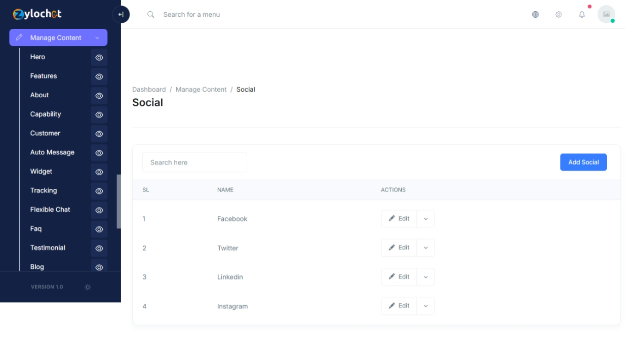Open the language globe icon
Screen dimensions: 625x364
click(x=535, y=15)
